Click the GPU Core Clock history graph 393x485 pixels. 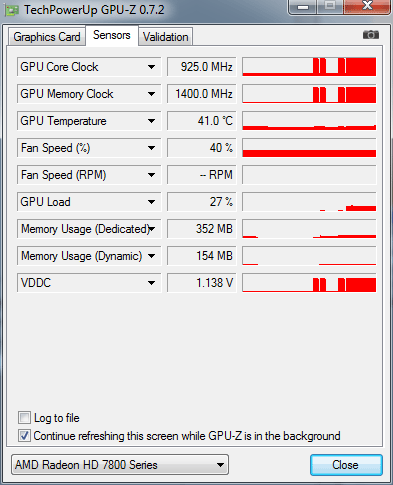[x=309, y=67]
